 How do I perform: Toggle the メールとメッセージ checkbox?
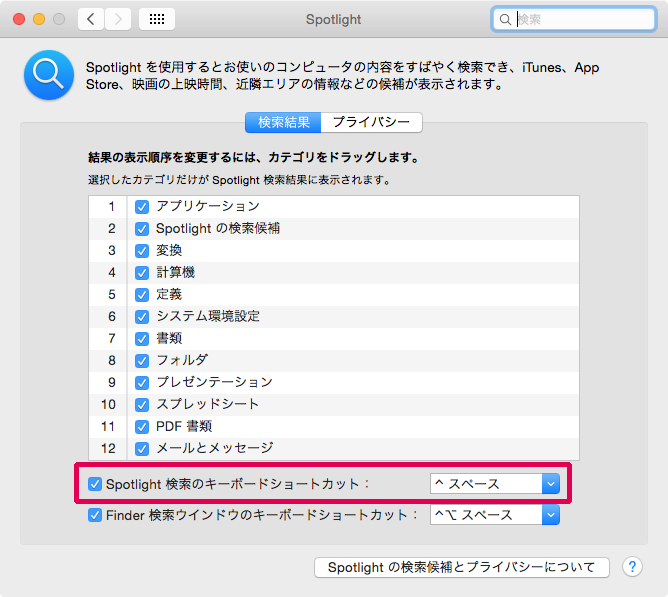(142, 449)
